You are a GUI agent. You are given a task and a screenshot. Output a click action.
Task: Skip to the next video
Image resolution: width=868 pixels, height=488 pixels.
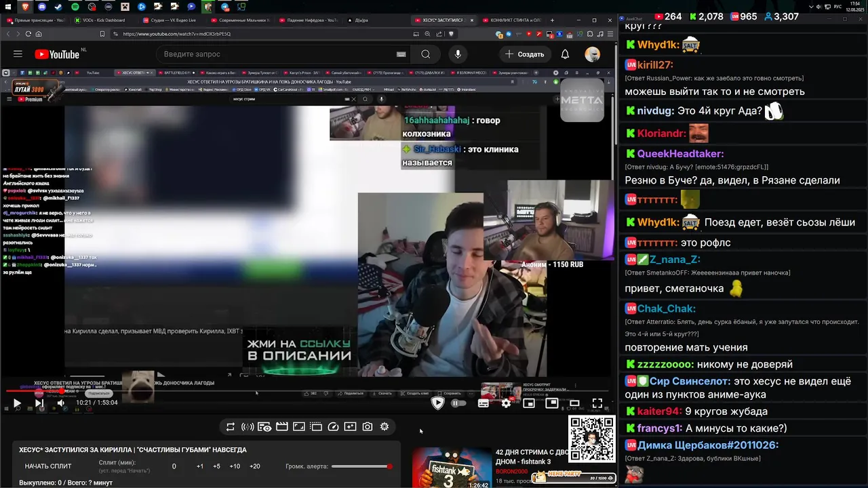click(x=39, y=403)
